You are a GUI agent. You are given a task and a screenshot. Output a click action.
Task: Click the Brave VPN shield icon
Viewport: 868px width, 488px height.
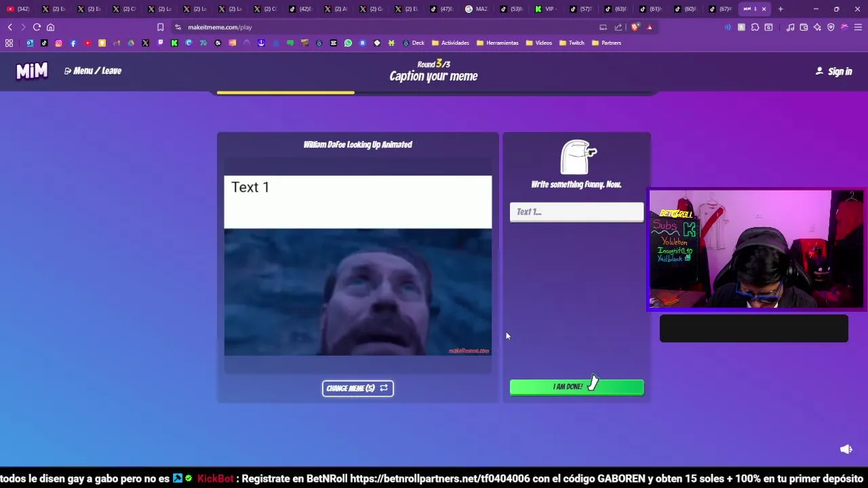click(x=831, y=27)
